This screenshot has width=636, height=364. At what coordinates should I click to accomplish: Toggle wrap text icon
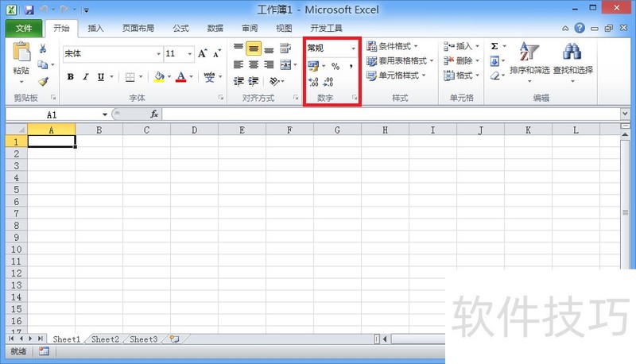[285, 48]
